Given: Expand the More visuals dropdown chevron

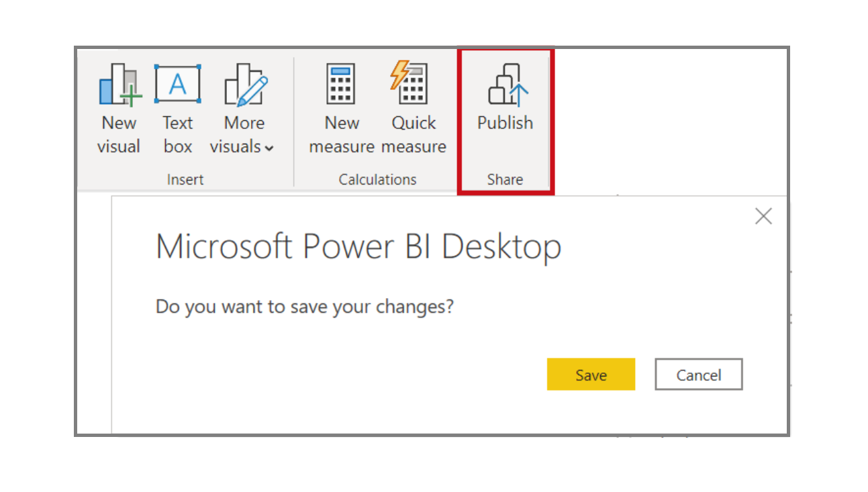Looking at the screenshot, I should (269, 148).
